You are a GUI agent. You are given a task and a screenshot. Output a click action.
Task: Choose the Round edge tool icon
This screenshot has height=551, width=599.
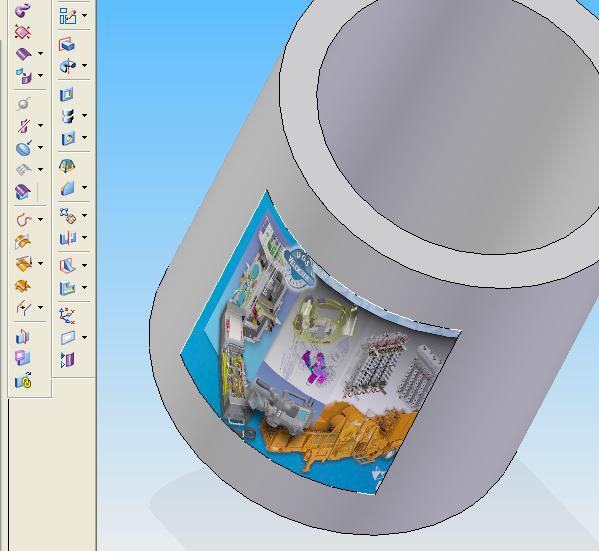click(x=68, y=188)
